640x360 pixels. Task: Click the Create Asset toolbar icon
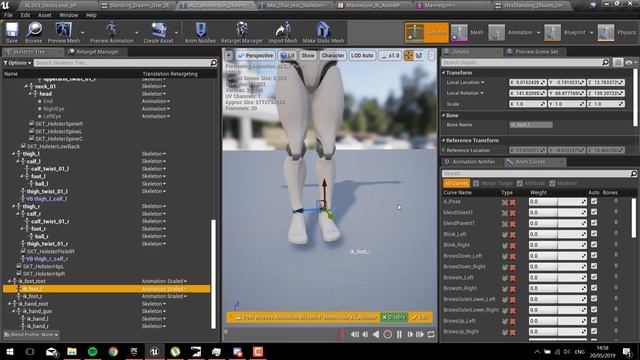(158, 33)
